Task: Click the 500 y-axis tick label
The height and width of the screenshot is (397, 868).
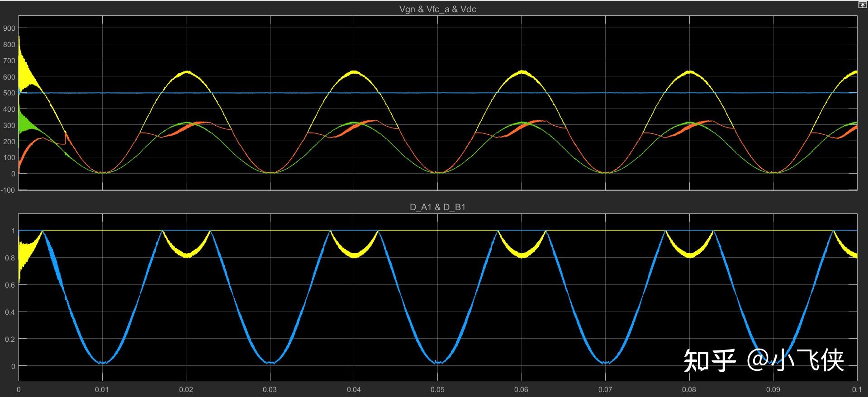Action: coord(9,93)
